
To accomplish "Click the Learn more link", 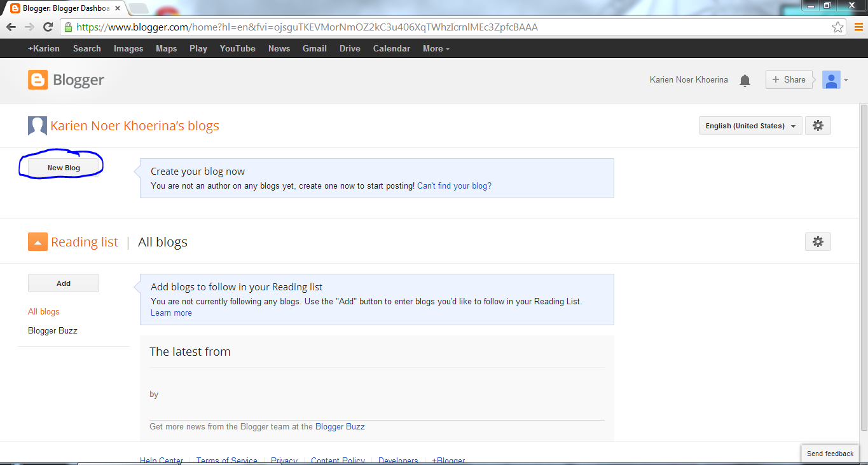I will 170,313.
